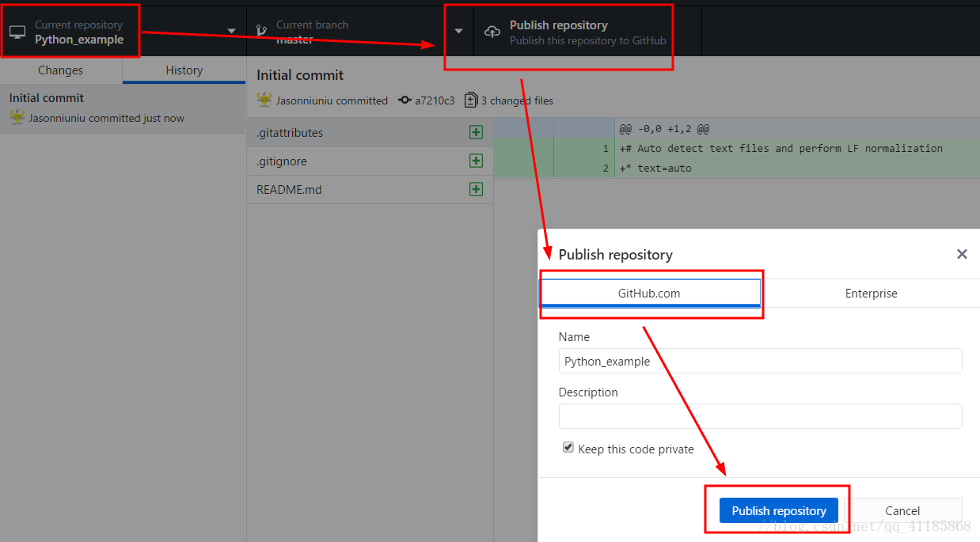Viewport: 980px width, 542px height.
Task: Click the 3 changed files label
Action: tap(517, 100)
